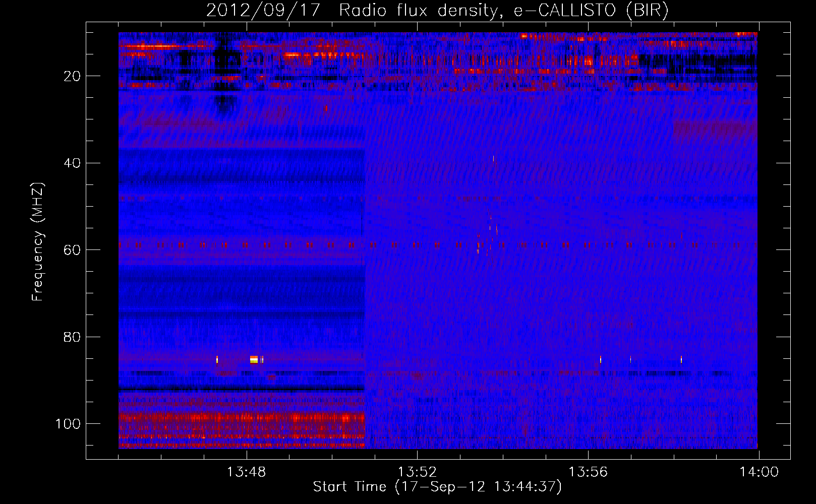Screen dimensions: 816x504
Task: Click the 'Frequency (MHZ)' axis label
Action: (x=38, y=242)
